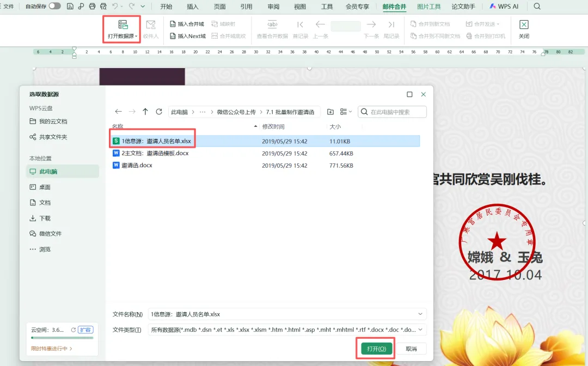The width and height of the screenshot is (588, 366).
Task: Click 插入Next域 in the ribbon
Action: pos(188,36)
